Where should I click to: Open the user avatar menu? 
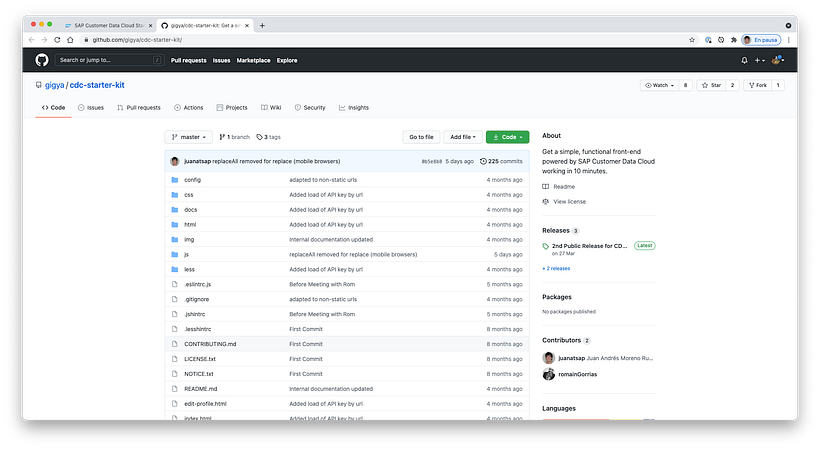(778, 60)
